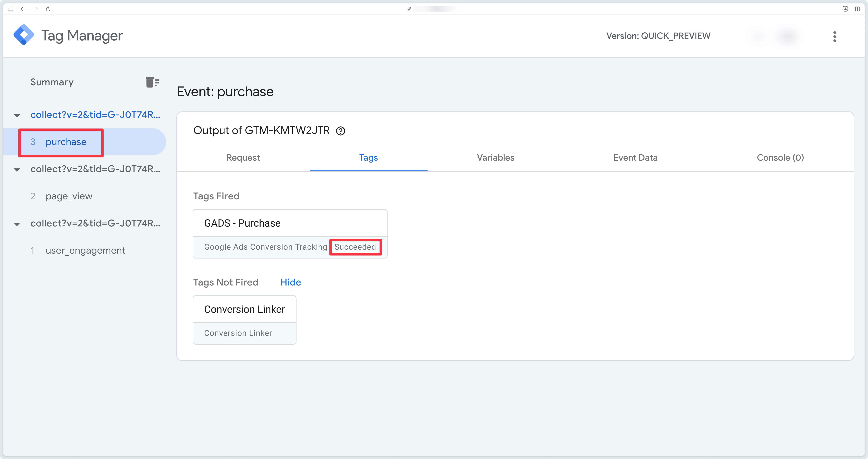Click the Event: purchase heading

coord(225,92)
